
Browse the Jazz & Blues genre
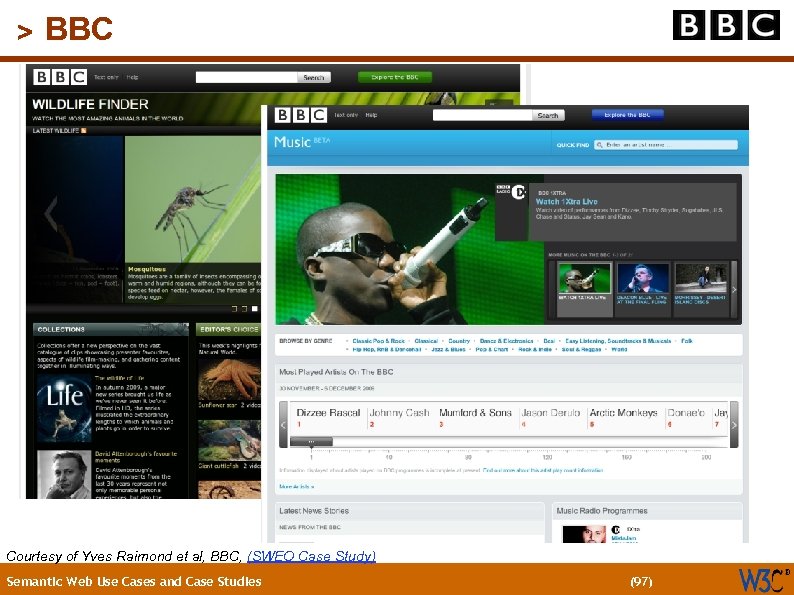(x=448, y=349)
